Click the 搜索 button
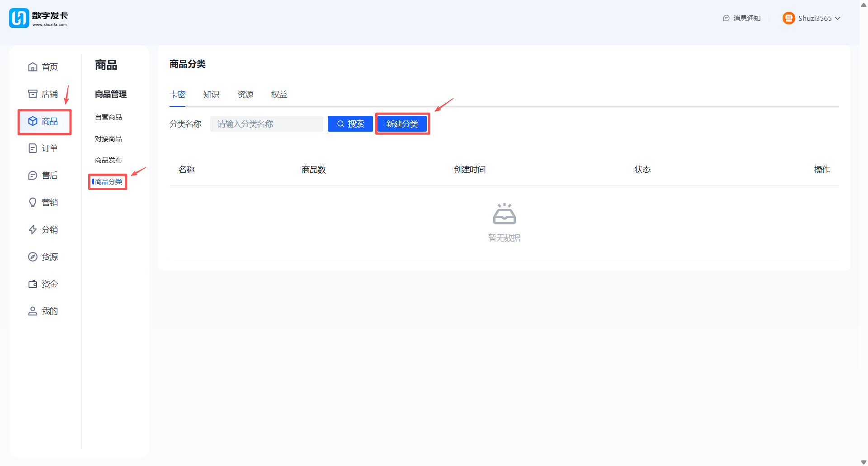Screen dimensions: 868x466 click(x=350, y=124)
